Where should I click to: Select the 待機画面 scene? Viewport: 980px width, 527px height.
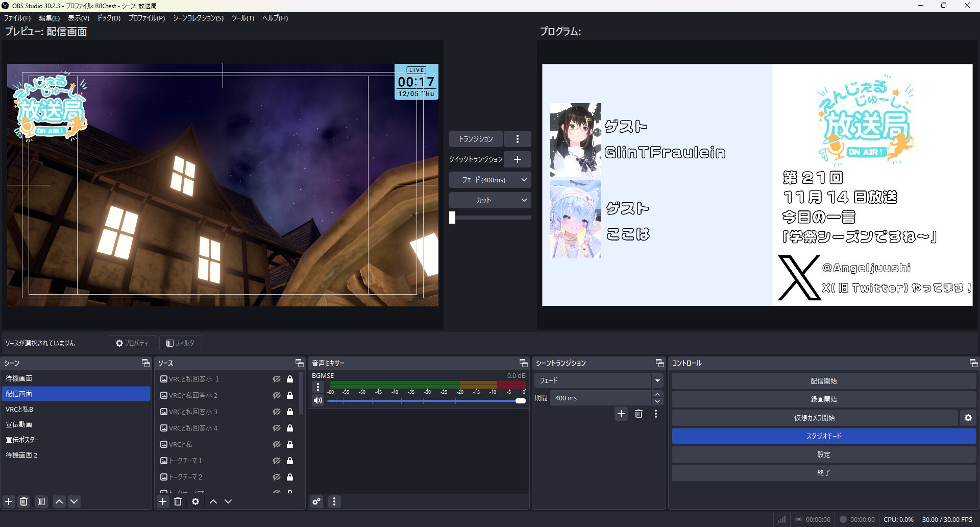tap(76, 378)
